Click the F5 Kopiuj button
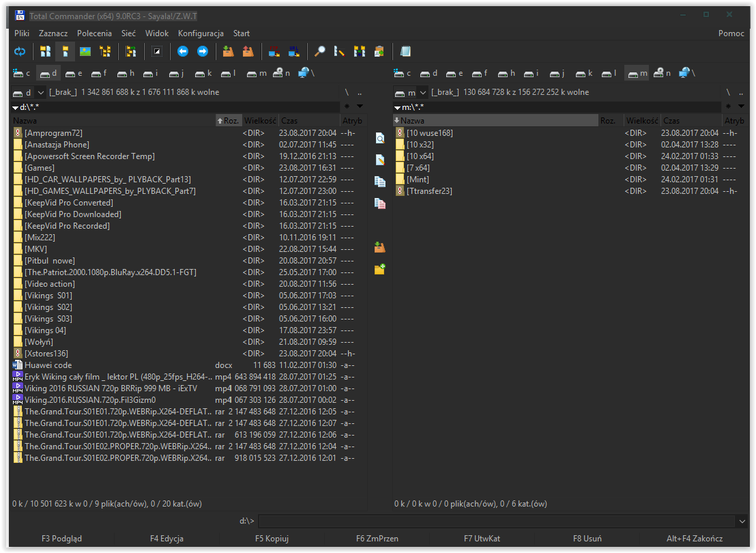Screen dimensions: 756x553 click(272, 539)
